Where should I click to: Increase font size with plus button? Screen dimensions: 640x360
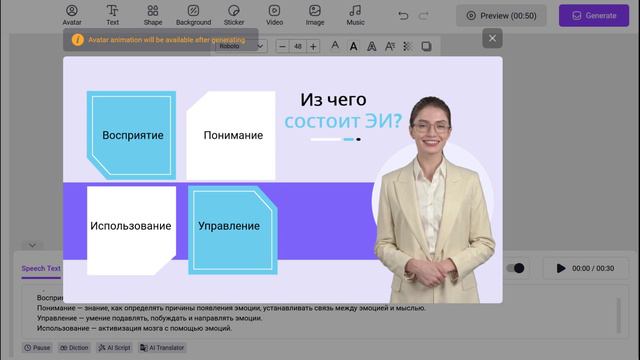313,47
